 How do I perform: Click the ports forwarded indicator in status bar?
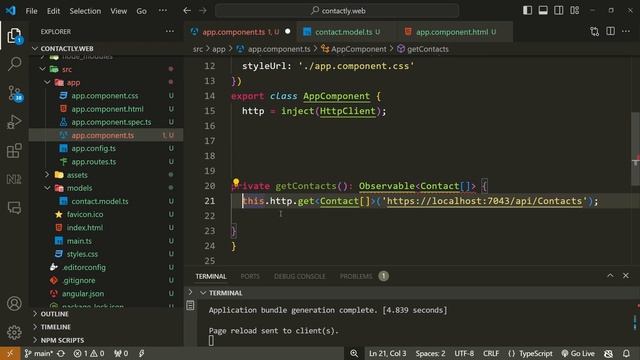(121, 353)
